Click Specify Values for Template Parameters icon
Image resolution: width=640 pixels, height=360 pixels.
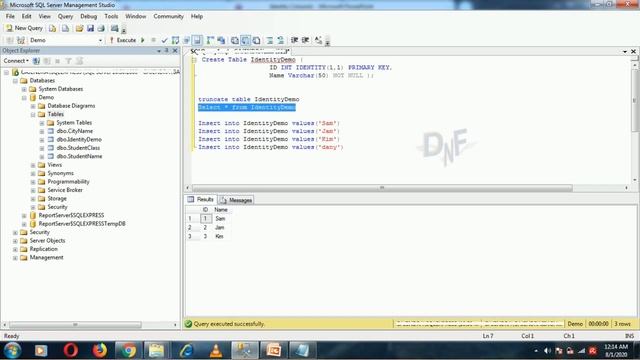click(318, 40)
